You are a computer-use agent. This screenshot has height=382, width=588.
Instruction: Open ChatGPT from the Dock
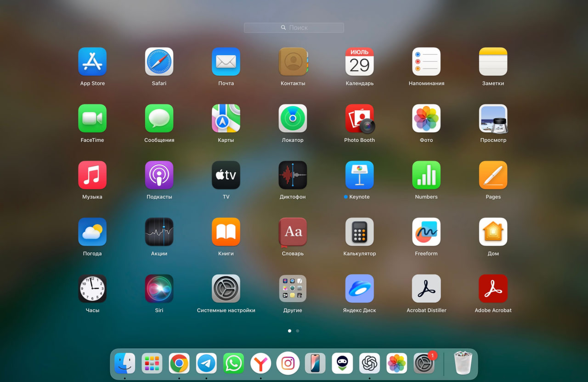[369, 364]
